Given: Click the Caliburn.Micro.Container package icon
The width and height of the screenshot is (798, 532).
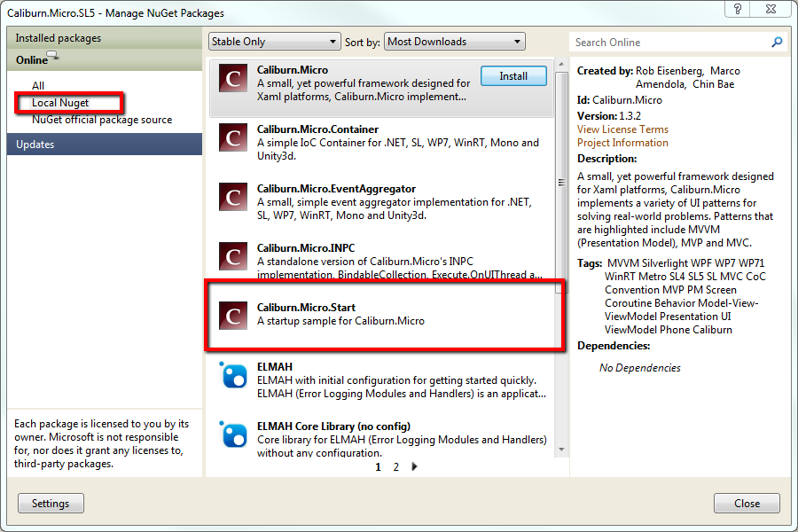Looking at the screenshot, I should tap(233, 137).
